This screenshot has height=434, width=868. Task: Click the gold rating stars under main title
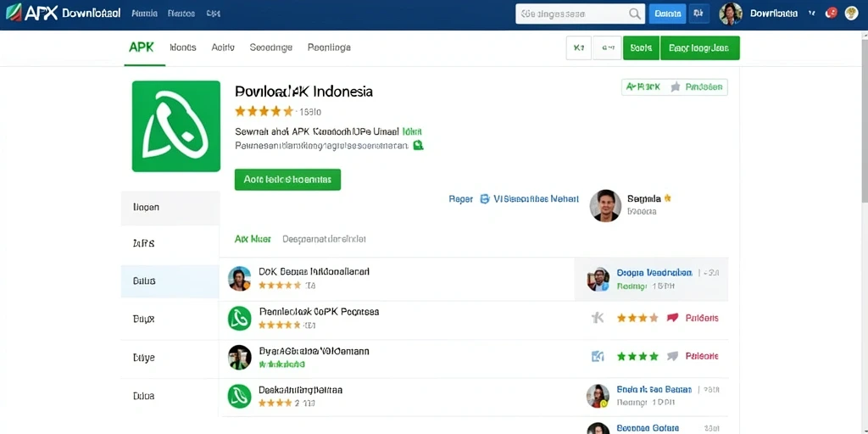tap(264, 111)
